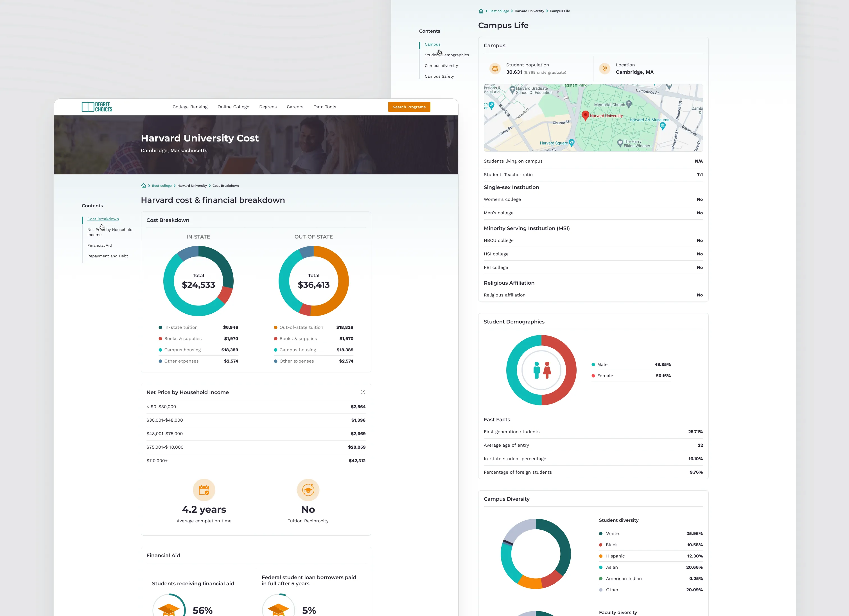Viewport: 849px width, 616px height.
Task: Click the home icon in Cost Breakdown breadcrumb
Action: [144, 186]
